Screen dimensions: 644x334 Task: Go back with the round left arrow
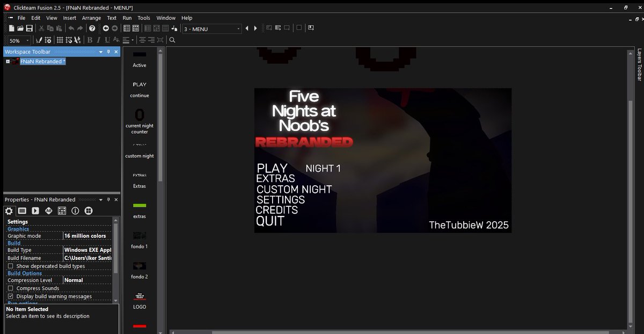(x=106, y=28)
